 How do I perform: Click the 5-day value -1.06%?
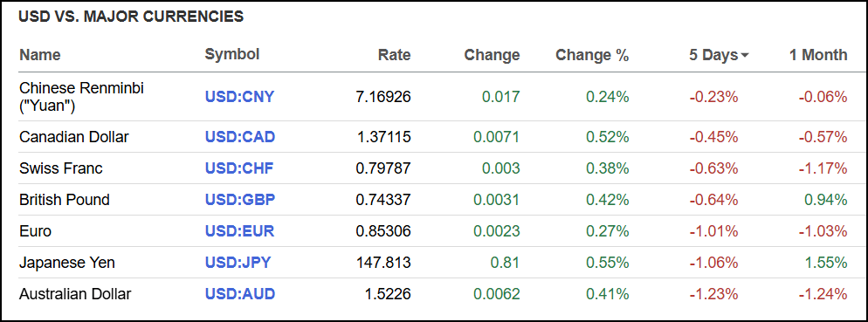coord(713,263)
